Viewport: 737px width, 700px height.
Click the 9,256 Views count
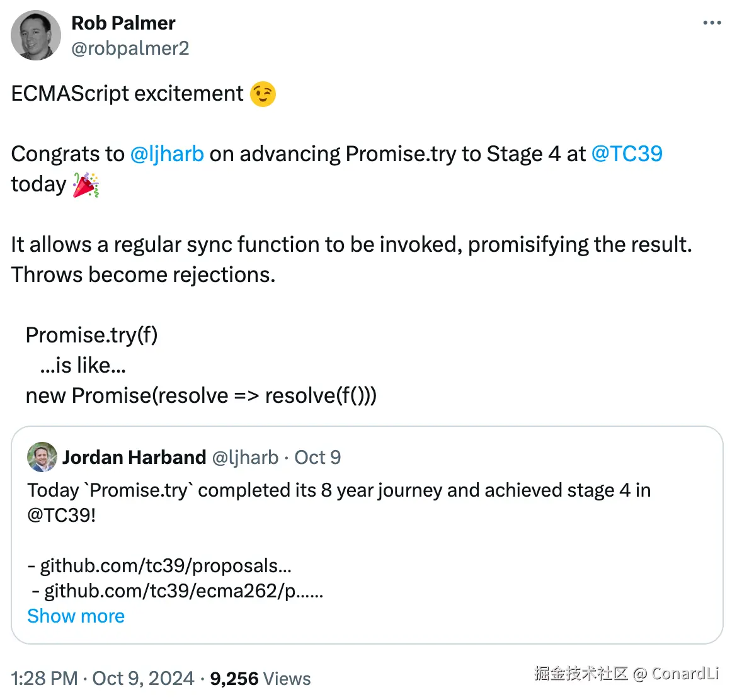click(x=260, y=678)
